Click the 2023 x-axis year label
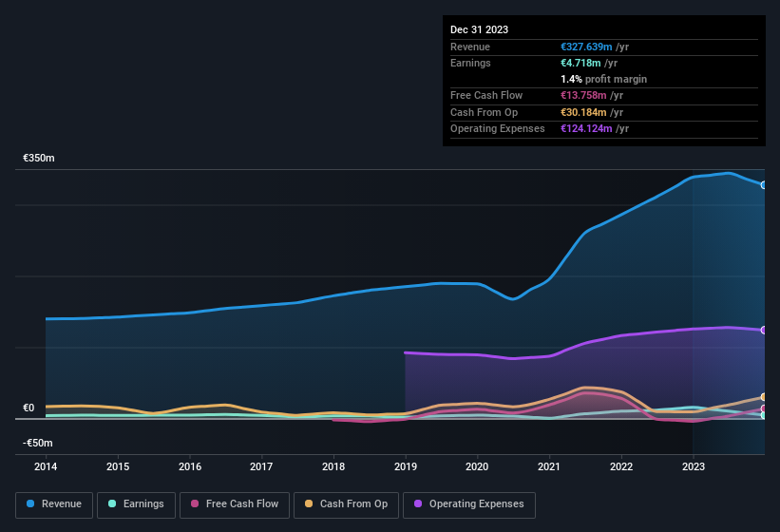The height and width of the screenshot is (532, 780). [694, 467]
